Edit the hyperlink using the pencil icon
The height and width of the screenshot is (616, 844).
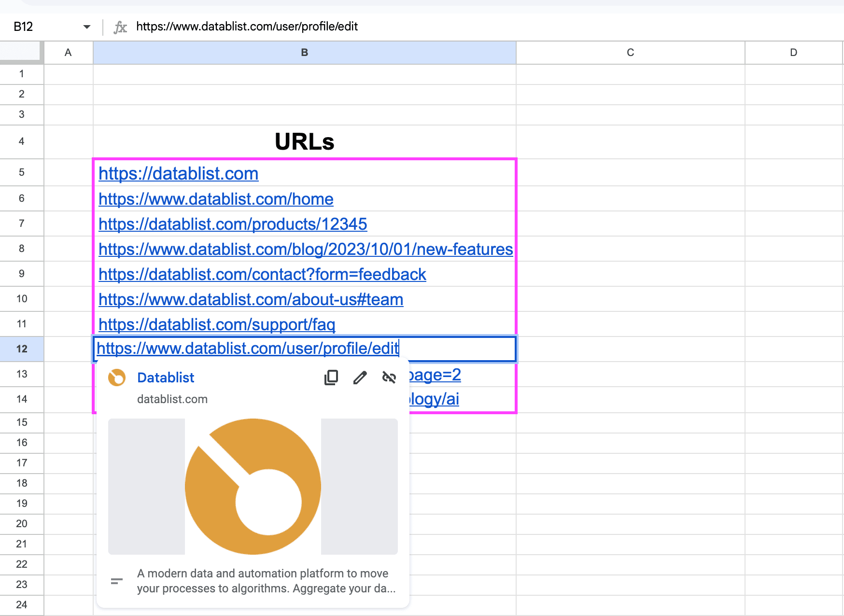(x=360, y=378)
